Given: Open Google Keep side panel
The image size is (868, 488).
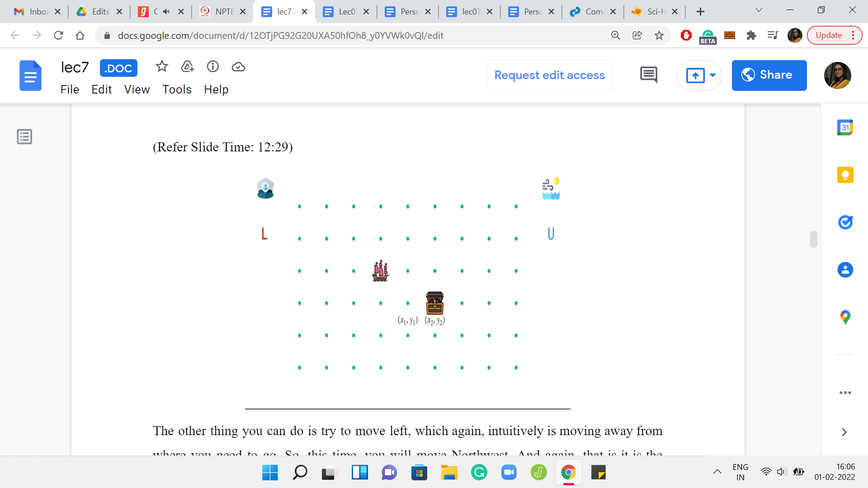Looking at the screenshot, I should tap(845, 175).
